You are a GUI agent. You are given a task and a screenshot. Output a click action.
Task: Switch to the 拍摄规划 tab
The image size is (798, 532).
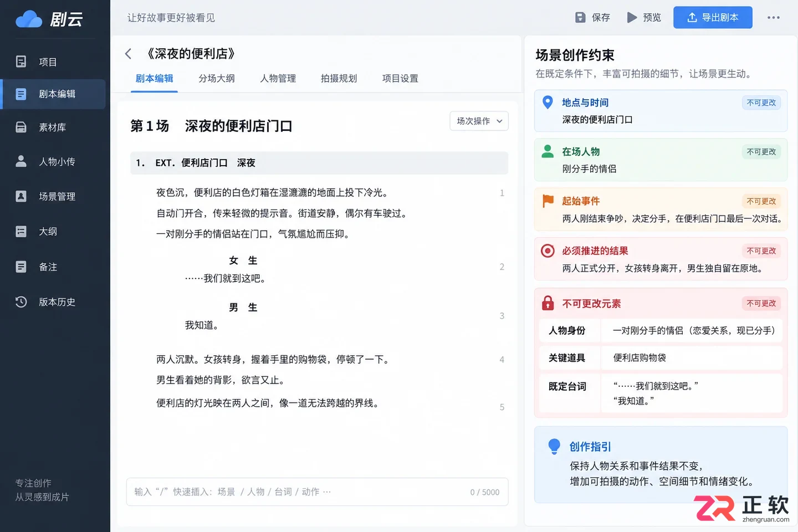click(x=339, y=79)
